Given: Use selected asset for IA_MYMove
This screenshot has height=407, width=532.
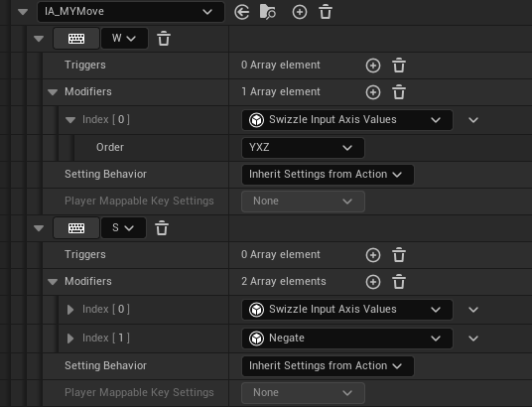Looking at the screenshot, I should click(242, 12).
